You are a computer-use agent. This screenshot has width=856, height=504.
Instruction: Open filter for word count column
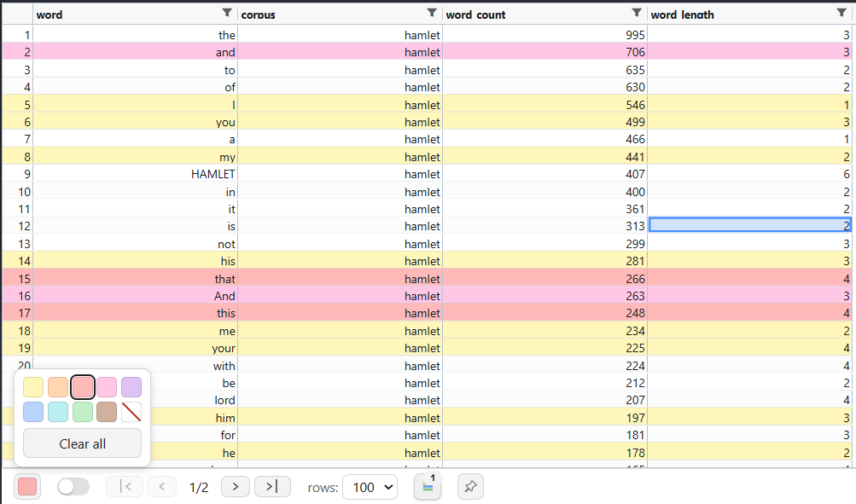click(x=637, y=13)
